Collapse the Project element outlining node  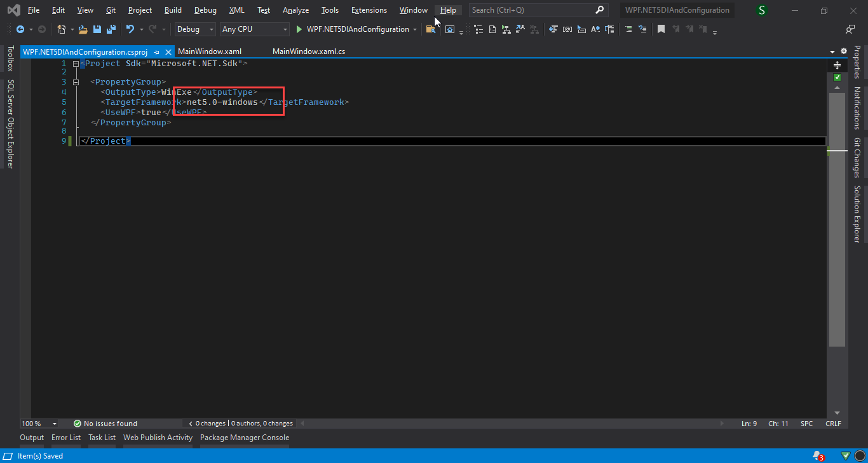(x=76, y=64)
